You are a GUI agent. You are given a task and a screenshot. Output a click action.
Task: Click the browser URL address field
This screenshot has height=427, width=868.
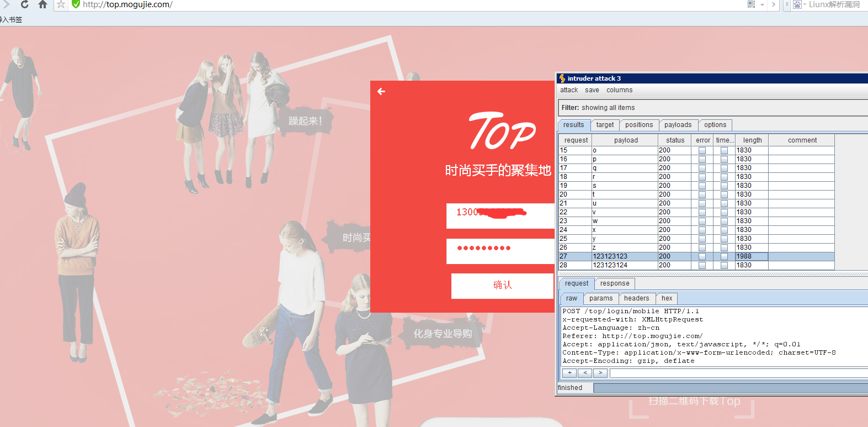pos(408,4)
